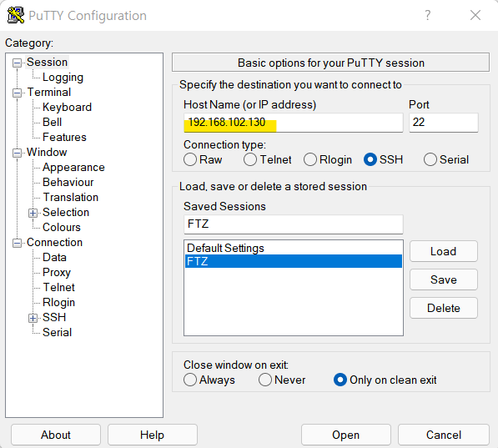The image size is (498, 448).
Task: Select the Session category
Action: click(47, 63)
